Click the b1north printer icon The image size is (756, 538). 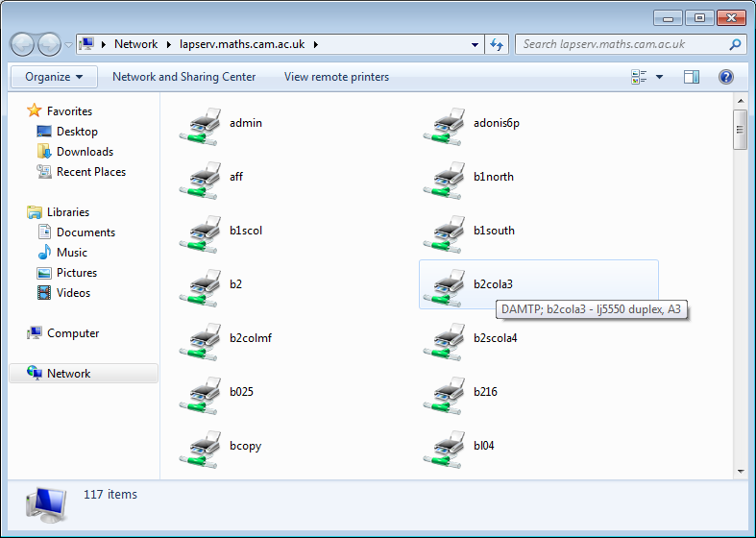point(444,179)
